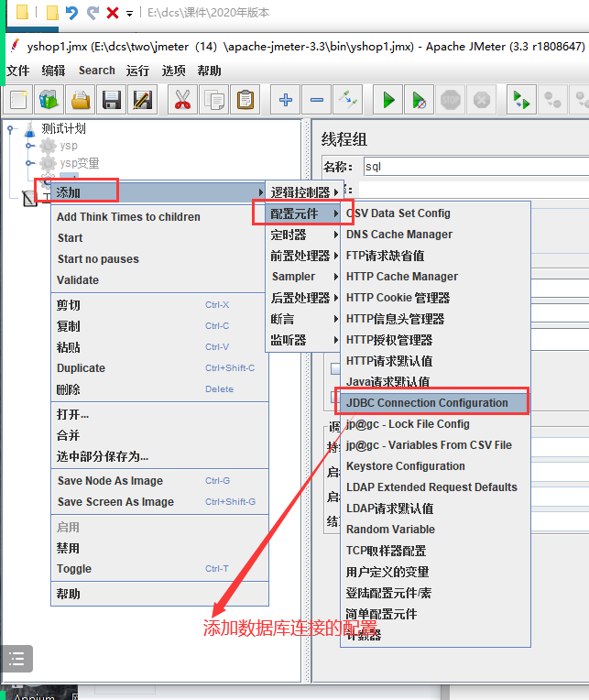Open the 文件 menu
This screenshot has width=589, height=700.
point(17,71)
